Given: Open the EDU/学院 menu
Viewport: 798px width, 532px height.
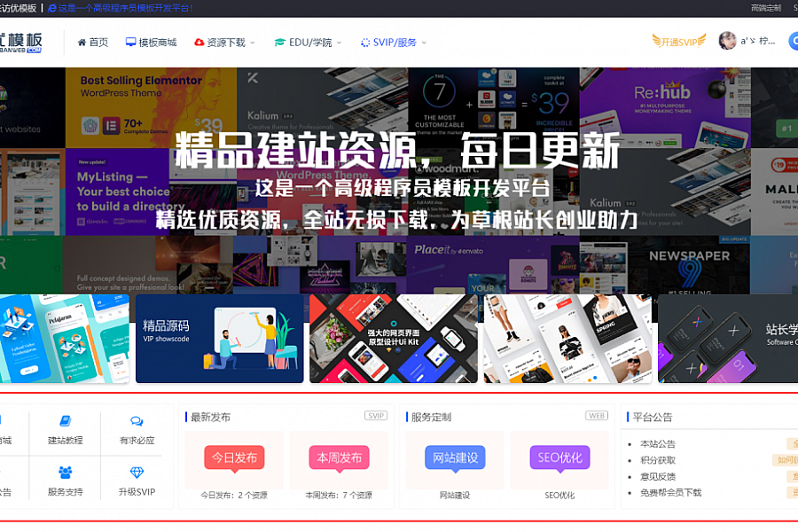Looking at the screenshot, I should 308,43.
